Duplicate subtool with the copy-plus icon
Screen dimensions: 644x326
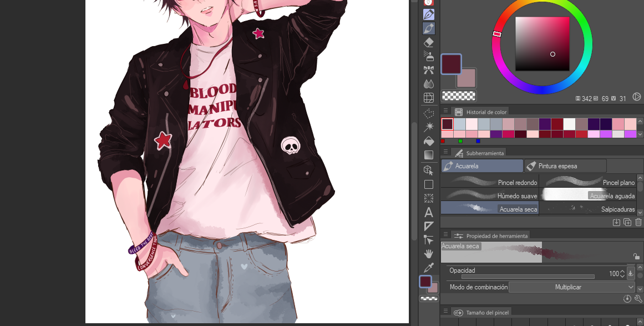(627, 222)
